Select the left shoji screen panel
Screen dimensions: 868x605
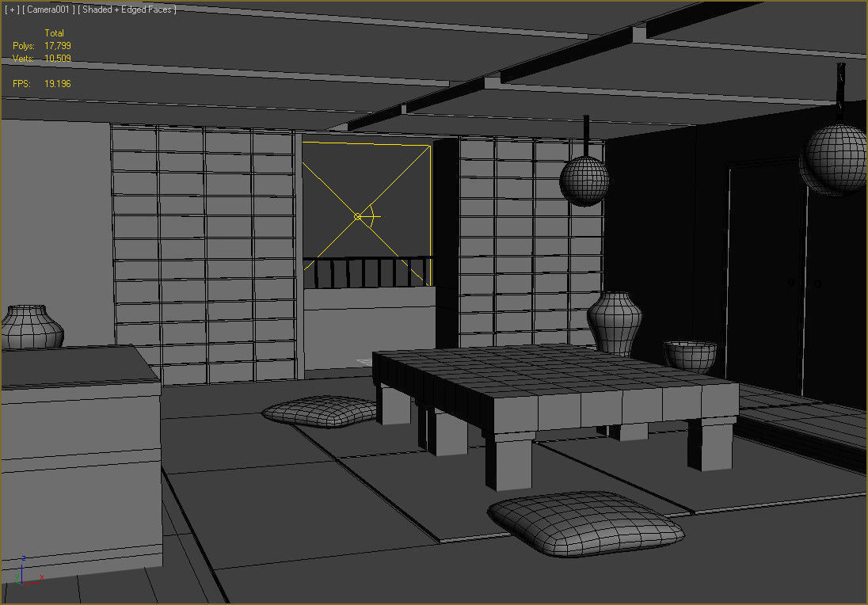tap(204, 253)
